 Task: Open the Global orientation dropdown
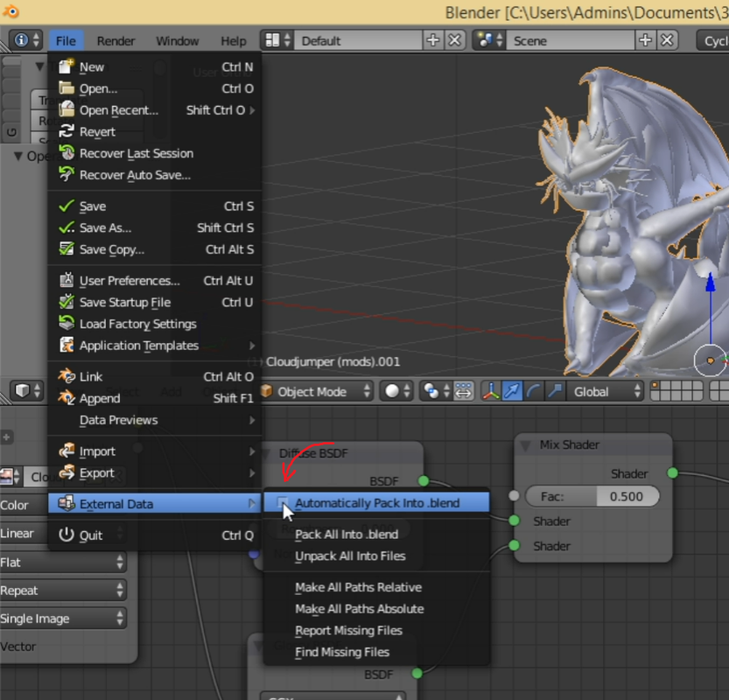(606, 391)
